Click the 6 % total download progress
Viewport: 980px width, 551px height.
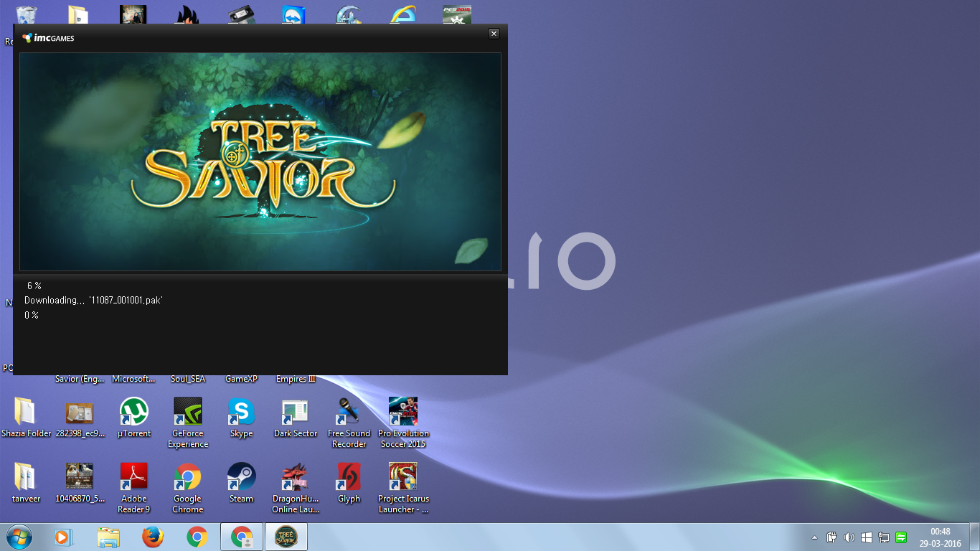pos(34,286)
